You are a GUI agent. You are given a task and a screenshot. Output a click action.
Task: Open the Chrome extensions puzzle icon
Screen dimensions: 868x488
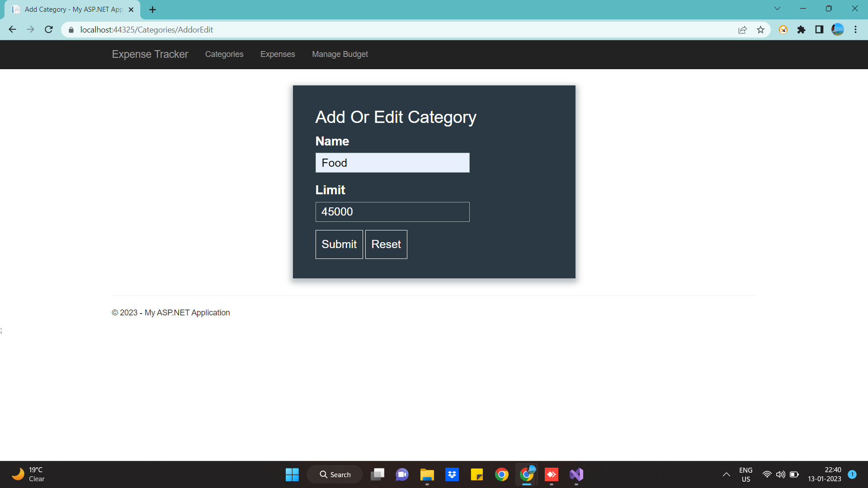pos(802,29)
